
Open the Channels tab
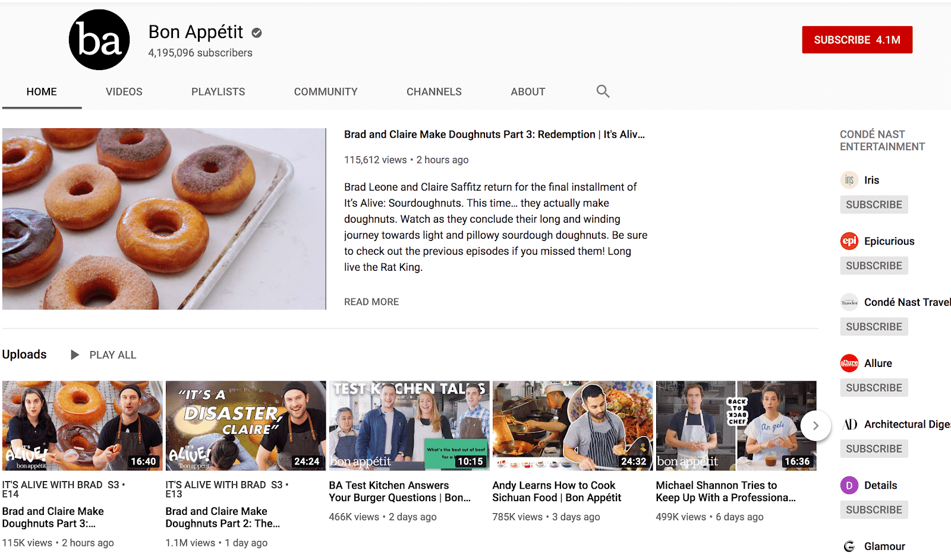click(x=434, y=91)
